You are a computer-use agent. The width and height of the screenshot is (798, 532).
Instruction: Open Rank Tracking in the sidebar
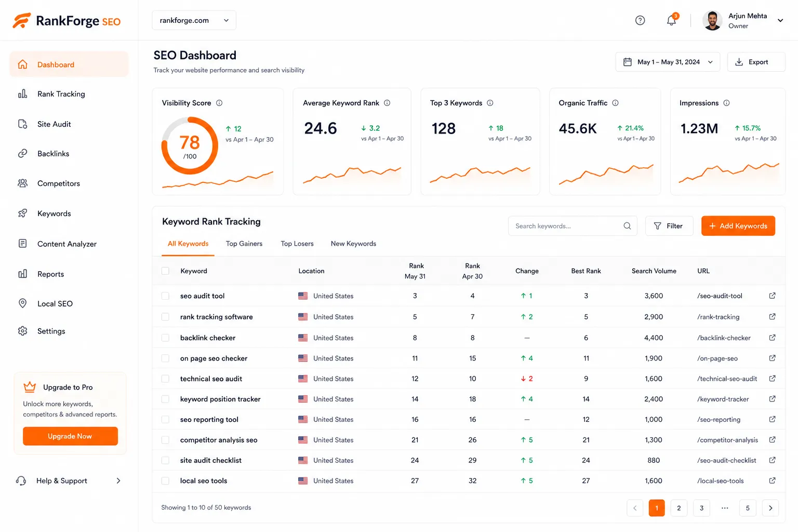click(x=69, y=94)
